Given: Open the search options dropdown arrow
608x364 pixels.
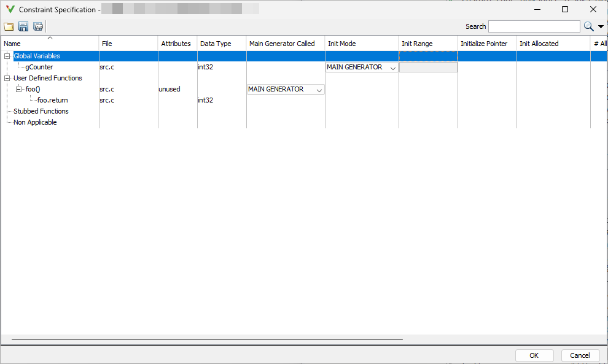Looking at the screenshot, I should pos(601,27).
